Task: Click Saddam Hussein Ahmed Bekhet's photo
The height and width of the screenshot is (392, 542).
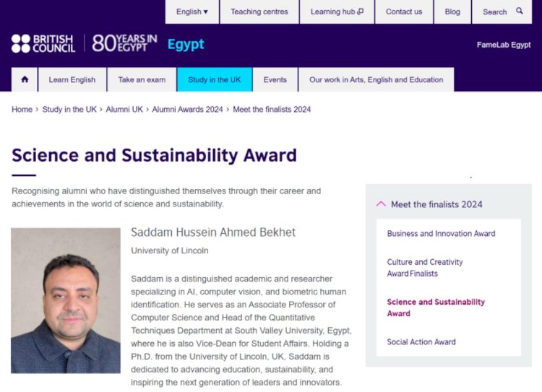Action: (66, 300)
